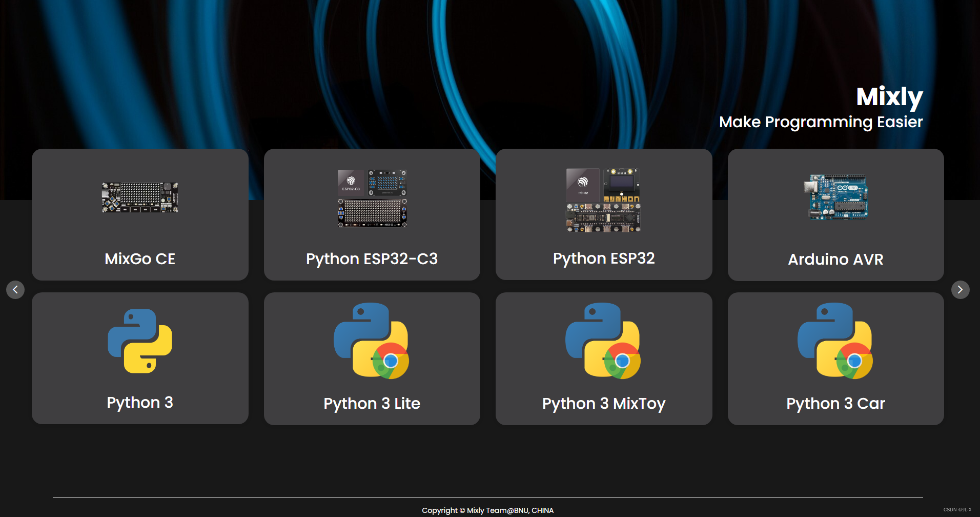Click the Python ESP32 board image
The height and width of the screenshot is (517, 980).
(603, 200)
